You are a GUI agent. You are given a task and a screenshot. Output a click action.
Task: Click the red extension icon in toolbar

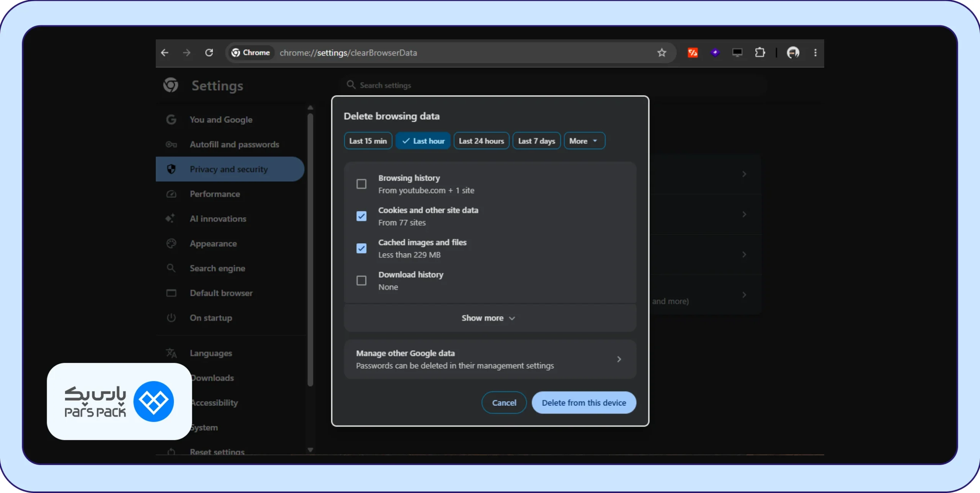click(x=693, y=52)
